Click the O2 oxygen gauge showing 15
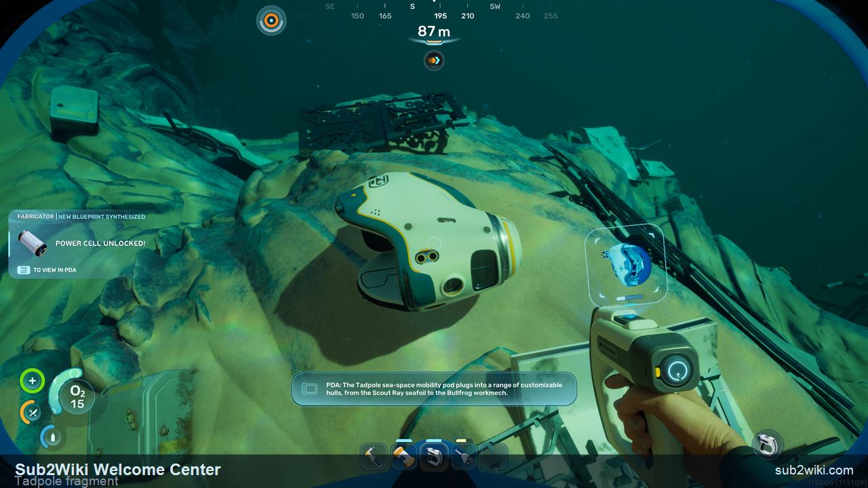 [x=76, y=397]
